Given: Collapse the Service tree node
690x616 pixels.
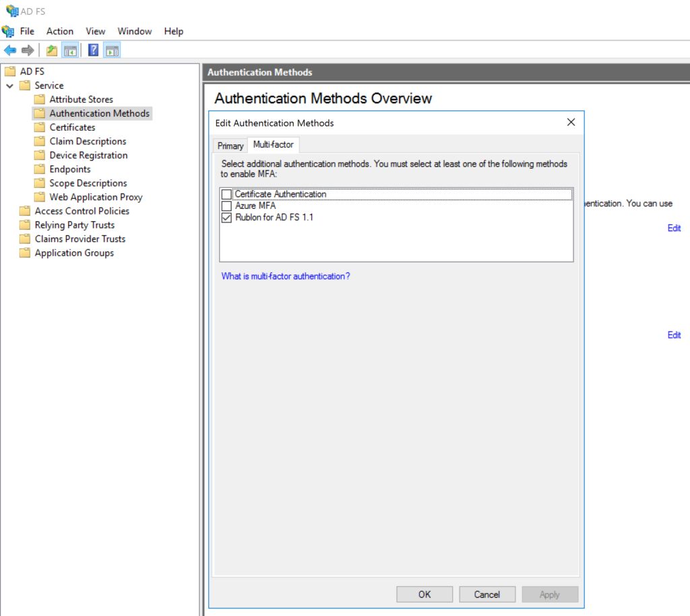Looking at the screenshot, I should coord(9,86).
